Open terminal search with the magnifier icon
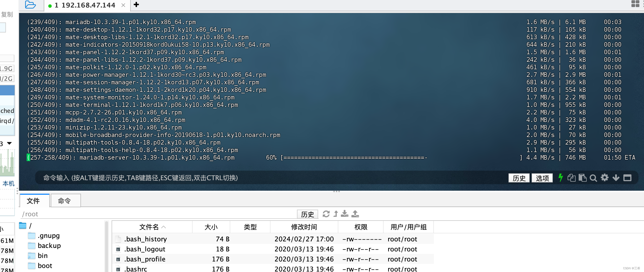The width and height of the screenshot is (644, 272). [593, 178]
